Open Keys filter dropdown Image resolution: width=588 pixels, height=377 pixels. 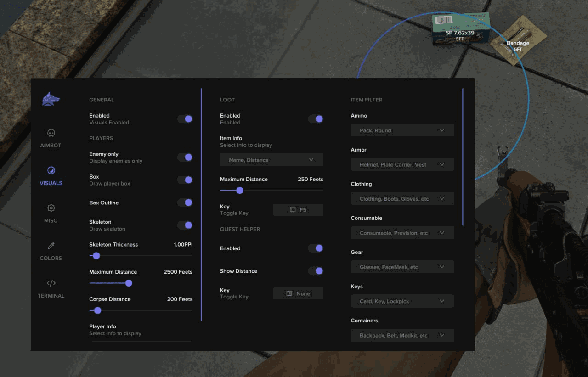(x=402, y=301)
